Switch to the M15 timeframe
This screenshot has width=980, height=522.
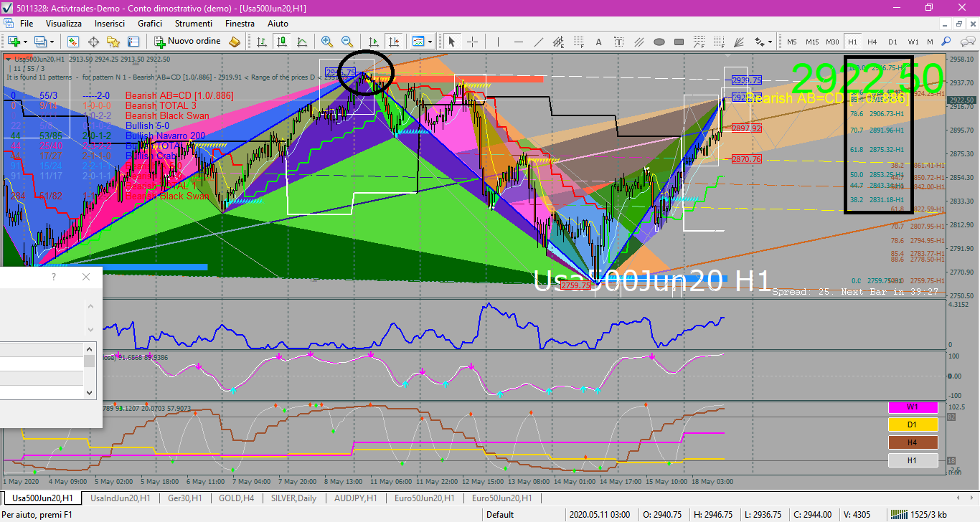coord(812,42)
